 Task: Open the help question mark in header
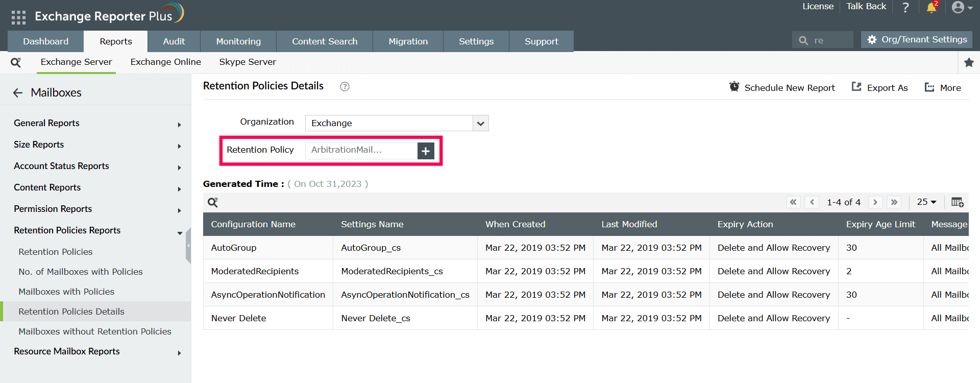pyautogui.click(x=905, y=7)
